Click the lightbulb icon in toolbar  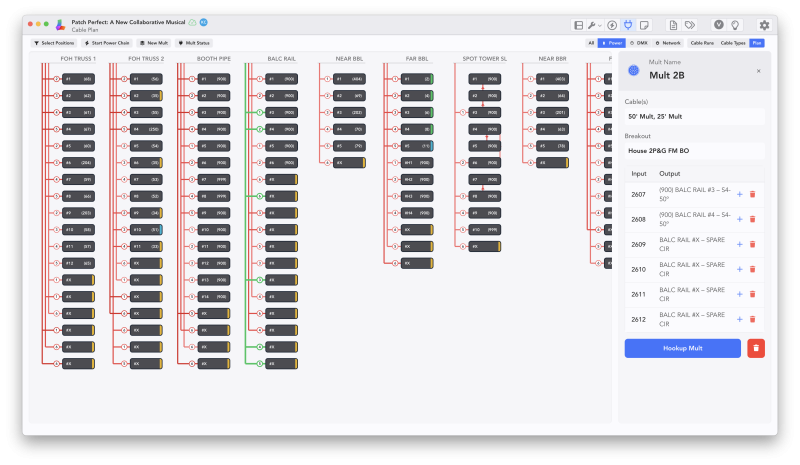click(735, 25)
